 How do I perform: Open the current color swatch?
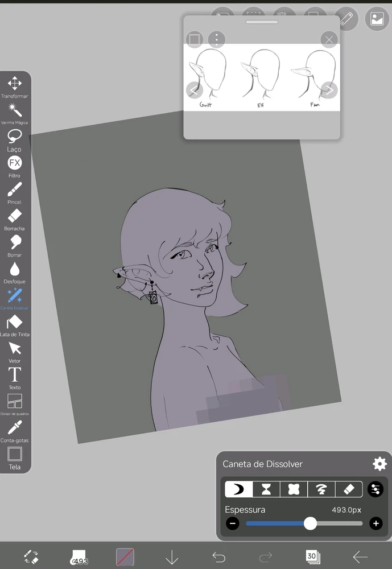[125, 557]
